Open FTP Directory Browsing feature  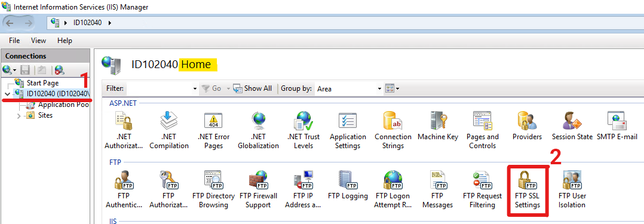(214, 189)
